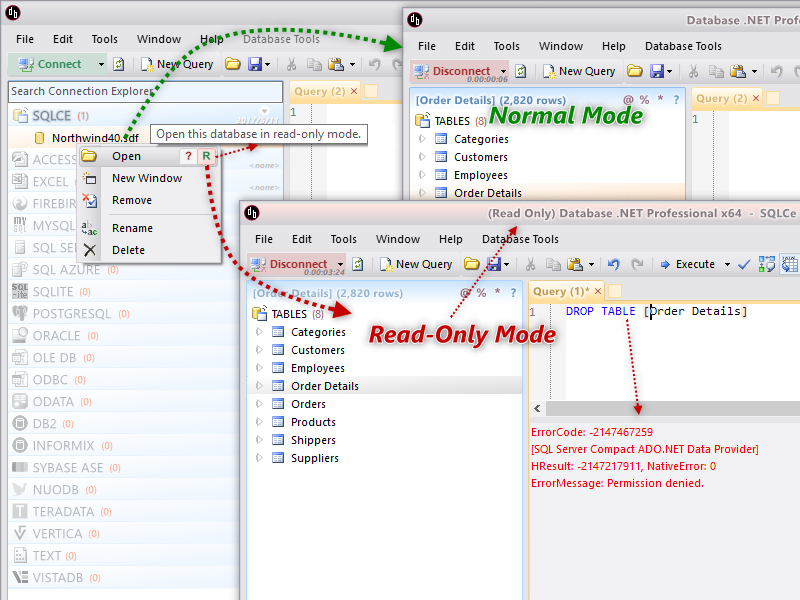Click the question mark icon in the top-right window's table panel
800x600 pixels.
point(677,100)
